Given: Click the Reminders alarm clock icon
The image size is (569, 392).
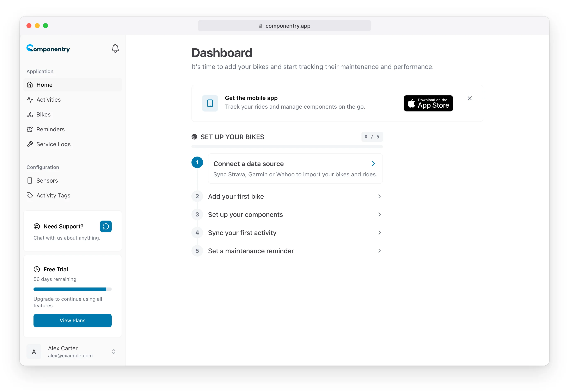Looking at the screenshot, I should tap(30, 129).
